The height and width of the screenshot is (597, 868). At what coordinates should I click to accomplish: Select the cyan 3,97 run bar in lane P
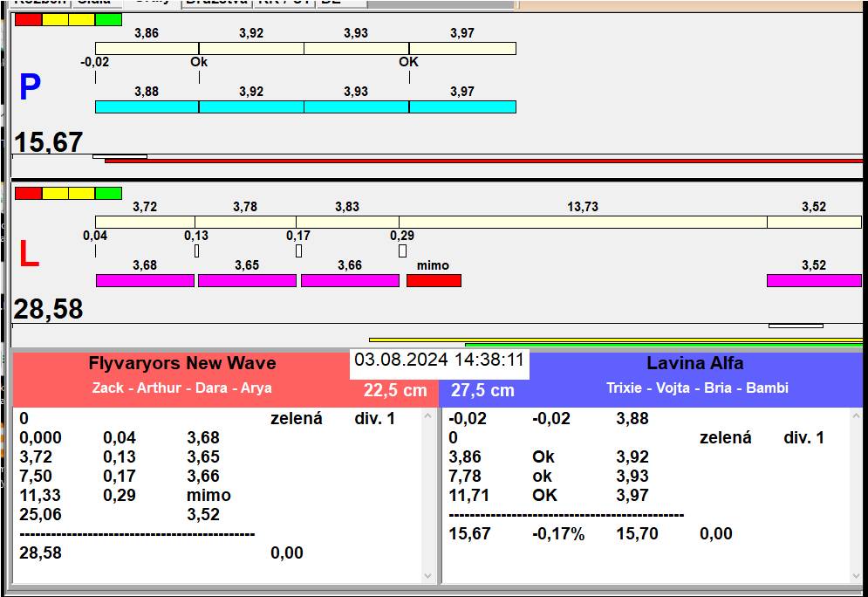(462, 106)
